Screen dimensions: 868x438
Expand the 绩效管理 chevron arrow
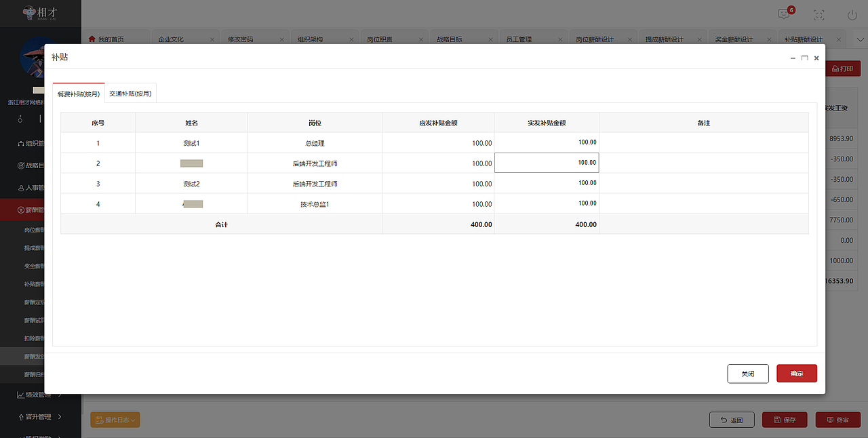[x=61, y=395]
